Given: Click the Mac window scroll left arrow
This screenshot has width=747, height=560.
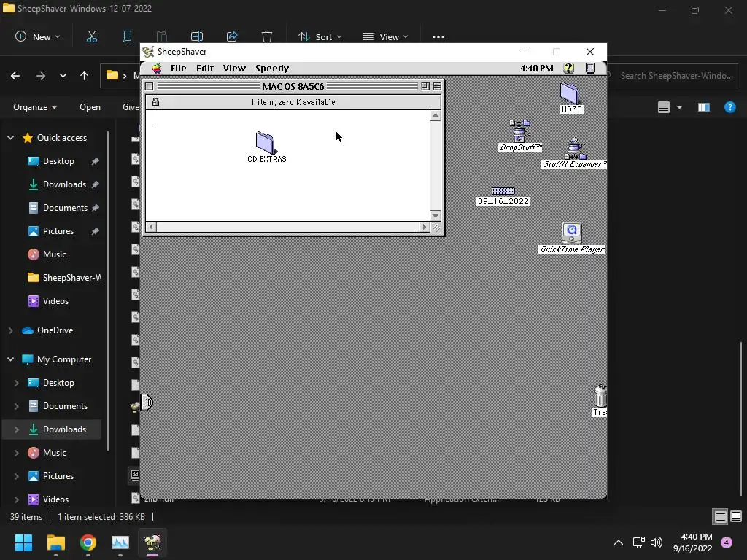Looking at the screenshot, I should click(152, 227).
